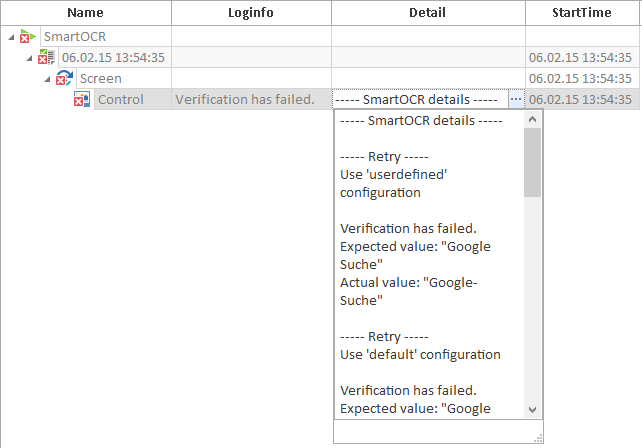
Task: Click the Screen row's StartTime cell
Action: (580, 78)
